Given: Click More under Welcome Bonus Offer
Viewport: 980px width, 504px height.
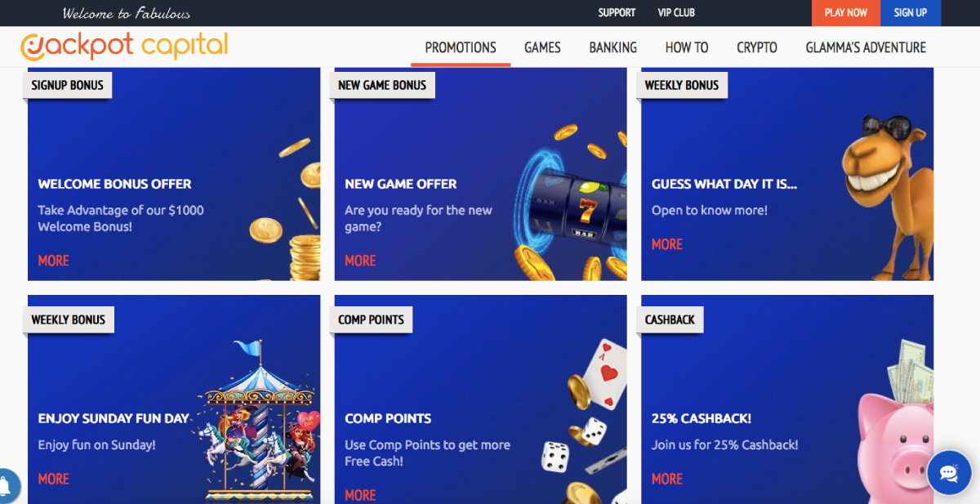Looking at the screenshot, I should coord(54,261).
